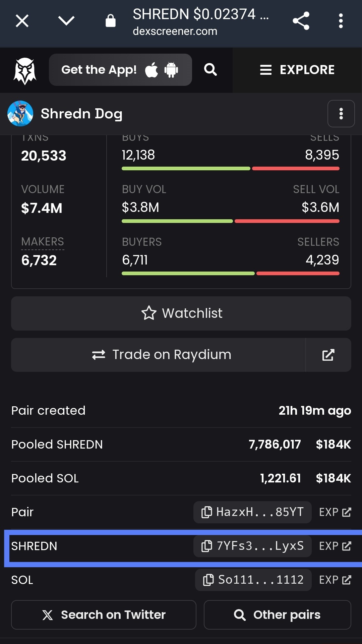The width and height of the screenshot is (362, 644).
Task: Click the Get the App button
Action: coord(120,70)
